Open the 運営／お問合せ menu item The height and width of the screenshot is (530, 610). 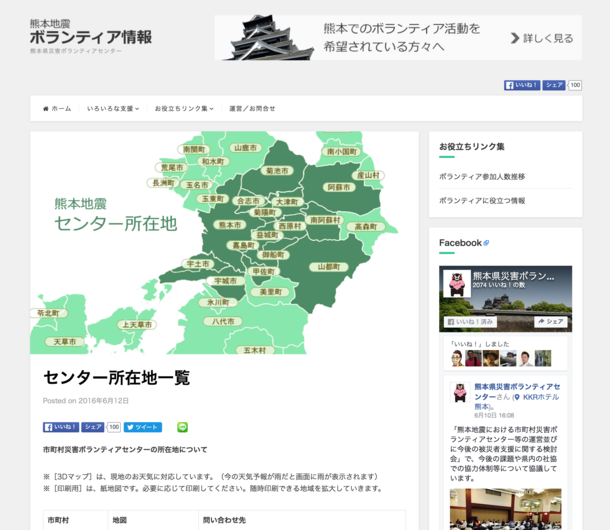[251, 108]
